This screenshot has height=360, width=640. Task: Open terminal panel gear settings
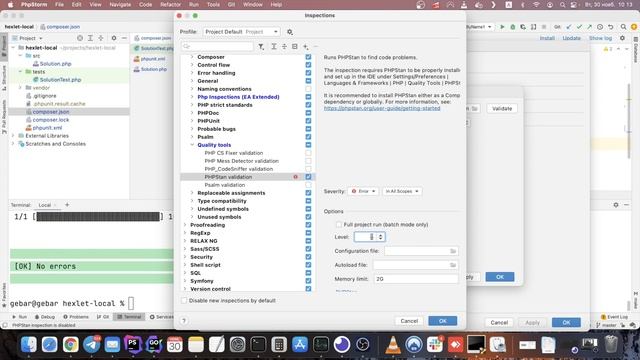[616, 205]
